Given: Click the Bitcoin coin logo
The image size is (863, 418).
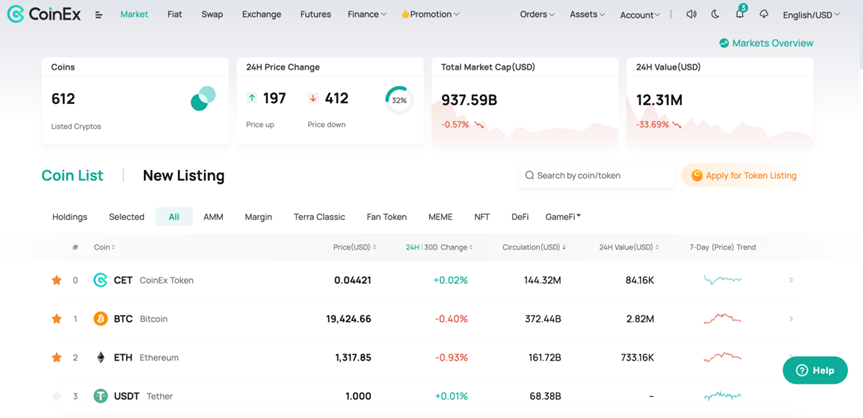Looking at the screenshot, I should click(x=100, y=319).
